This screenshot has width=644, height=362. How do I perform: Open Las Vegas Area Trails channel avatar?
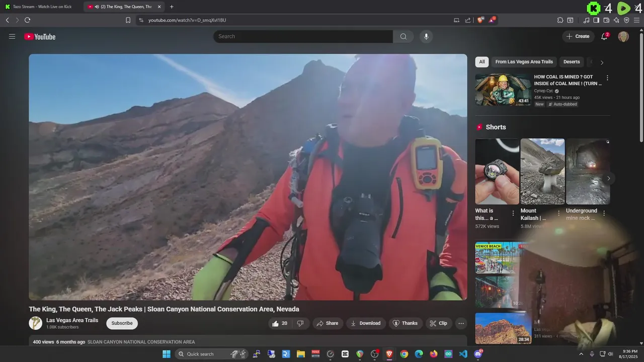[35, 323]
